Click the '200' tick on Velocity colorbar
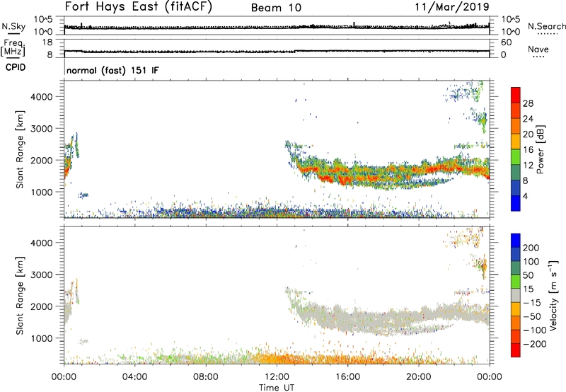566x392 pixels. click(x=531, y=248)
